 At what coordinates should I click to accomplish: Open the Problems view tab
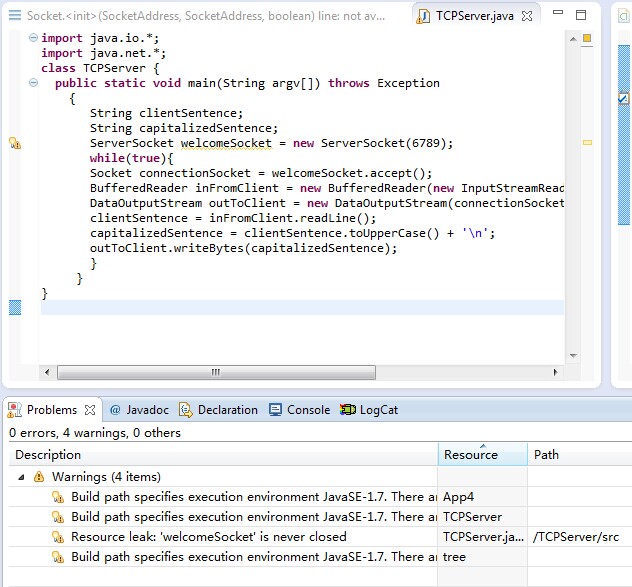(x=52, y=410)
